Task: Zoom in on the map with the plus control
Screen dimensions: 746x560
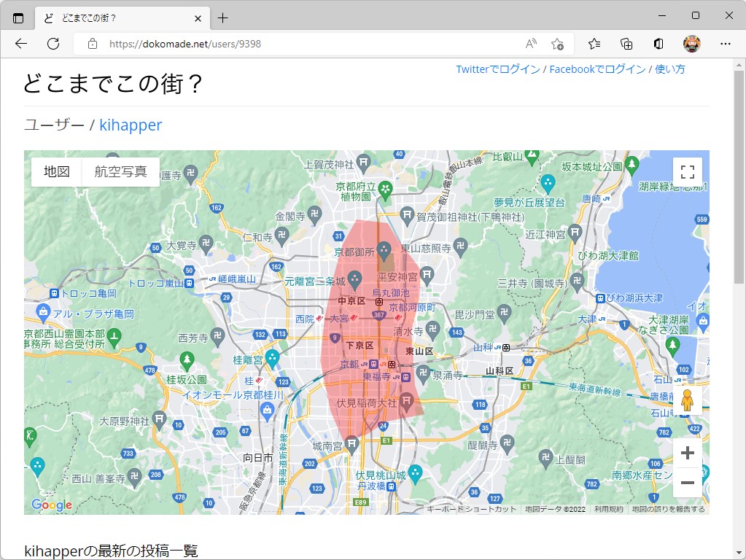Action: [686, 452]
